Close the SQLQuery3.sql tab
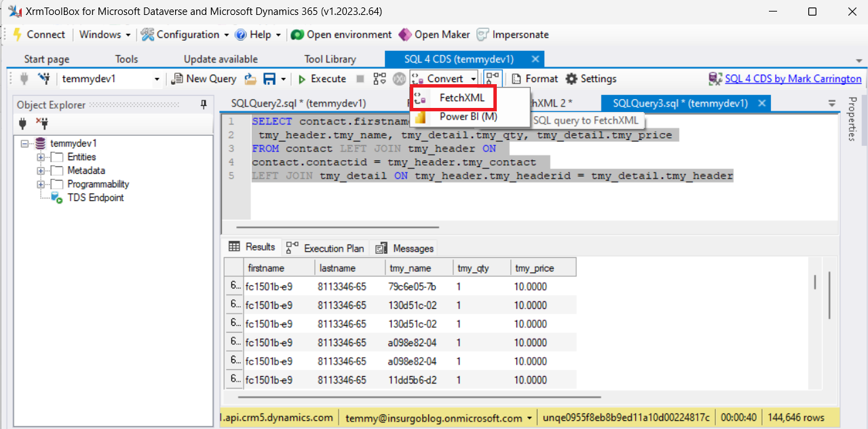868x429 pixels. tap(761, 103)
